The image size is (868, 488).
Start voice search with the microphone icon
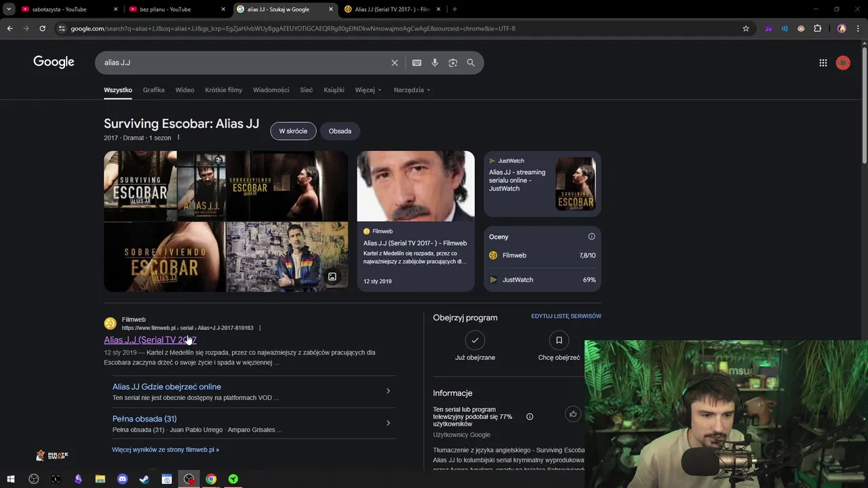[x=435, y=62]
